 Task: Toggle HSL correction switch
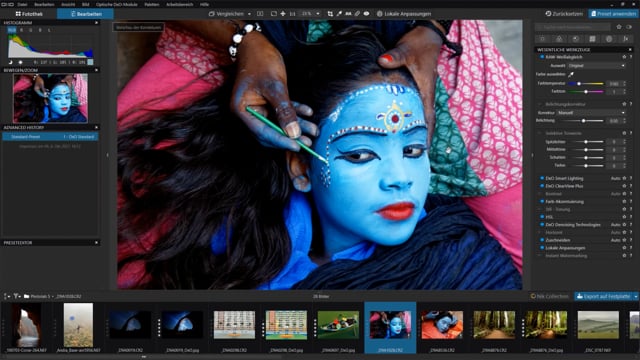[542, 217]
